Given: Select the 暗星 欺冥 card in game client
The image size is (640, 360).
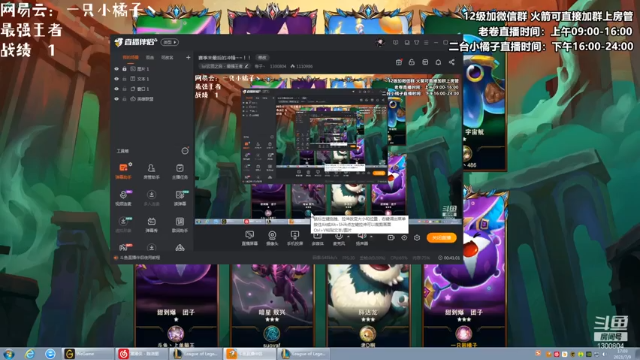Looking at the screenshot, I should coord(272,305).
